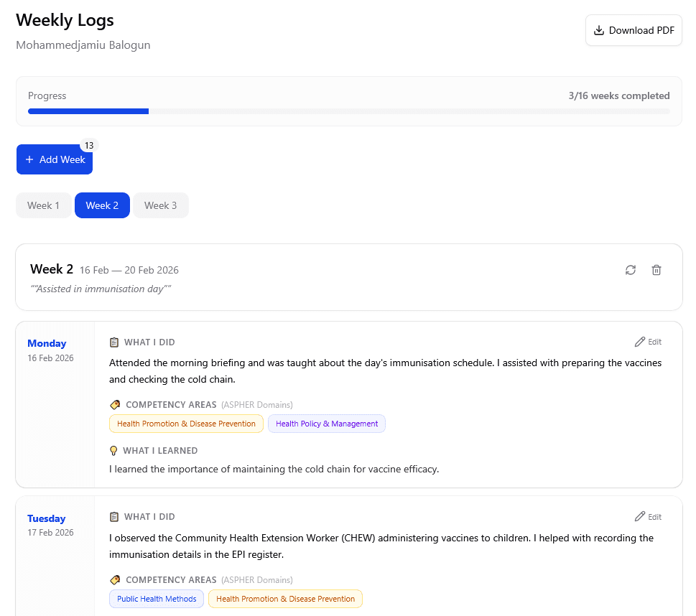The image size is (696, 616).
Task: Click the lightbulb icon beside WHAT I LEARNED
Action: [x=113, y=450]
